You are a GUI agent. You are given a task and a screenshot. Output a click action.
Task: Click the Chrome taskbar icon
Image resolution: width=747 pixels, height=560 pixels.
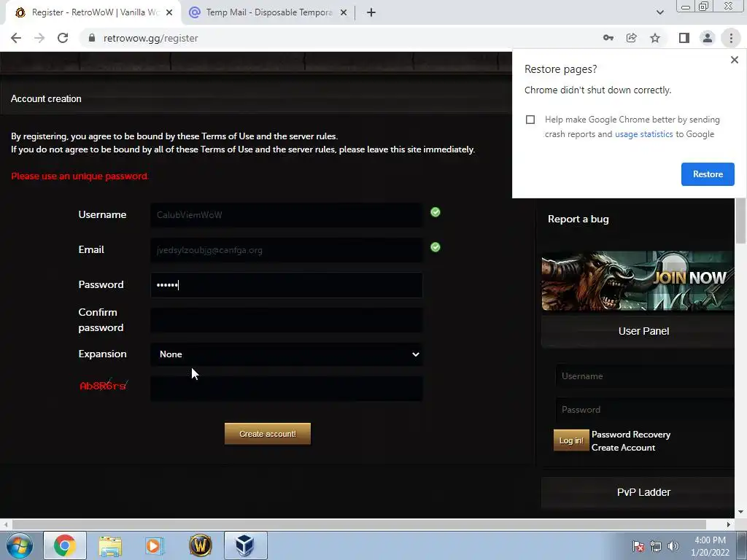[x=65, y=545]
